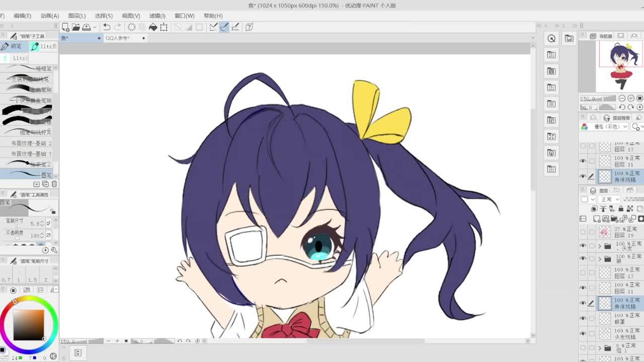Fill with the paint bucket toolbar icon

pos(153,27)
